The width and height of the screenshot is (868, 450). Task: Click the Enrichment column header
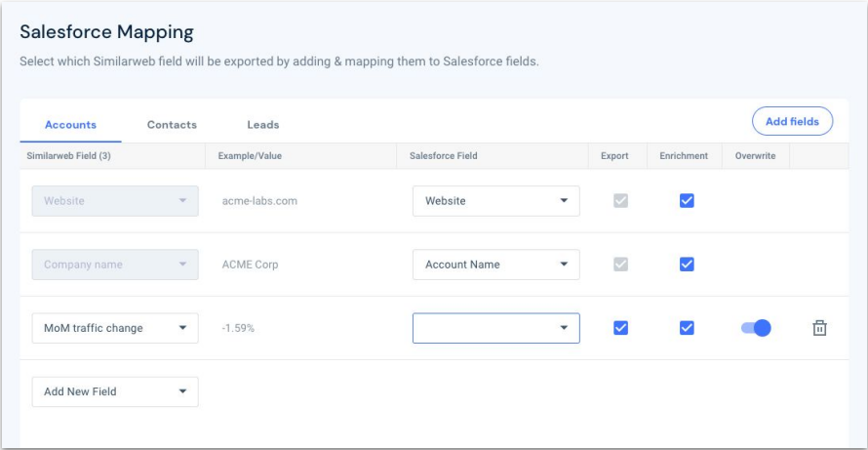coord(684,156)
